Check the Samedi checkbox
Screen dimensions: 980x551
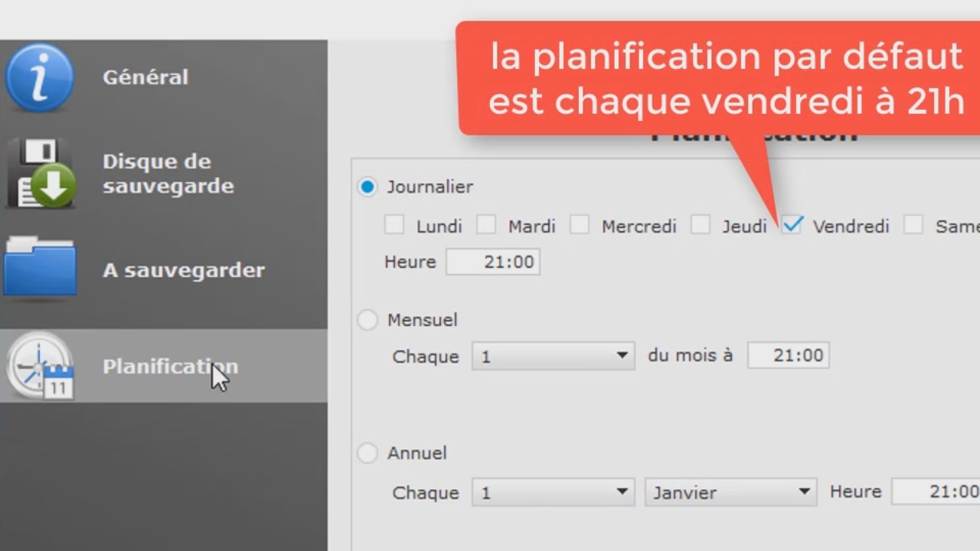point(913,225)
